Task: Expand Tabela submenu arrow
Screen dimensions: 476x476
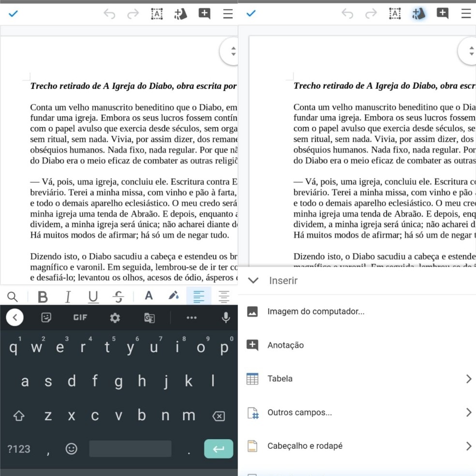Action: coord(469,379)
